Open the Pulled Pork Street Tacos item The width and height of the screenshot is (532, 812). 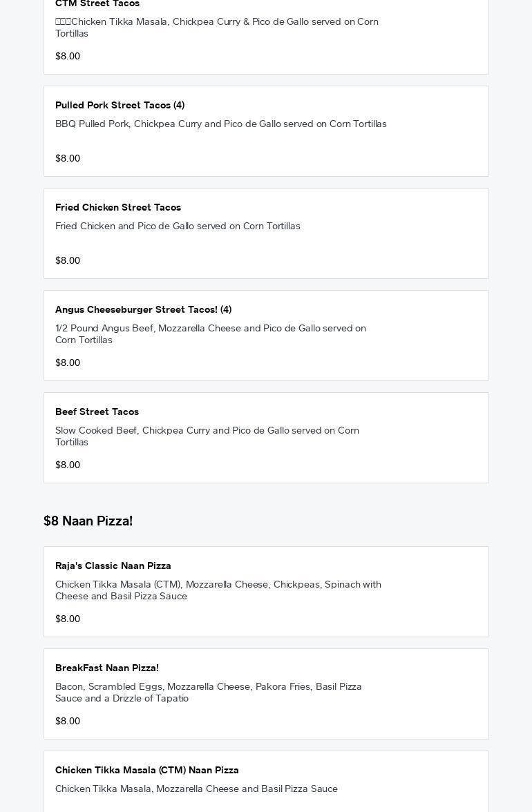[x=120, y=105]
